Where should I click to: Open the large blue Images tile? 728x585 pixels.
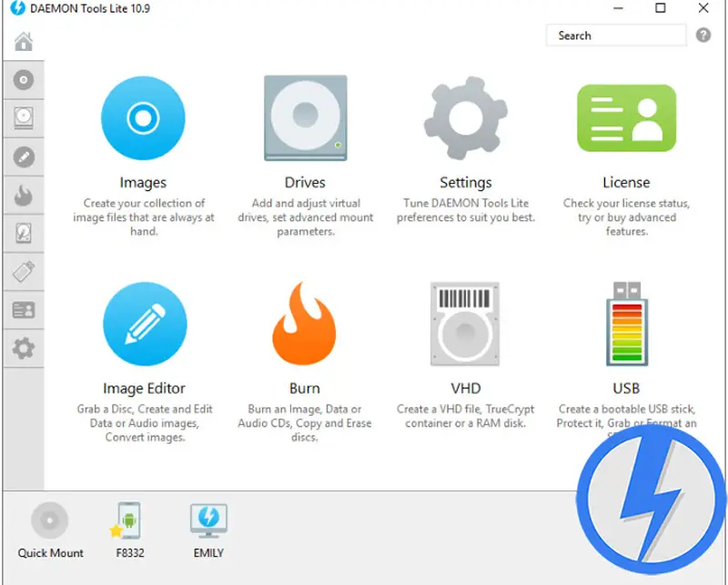143,118
